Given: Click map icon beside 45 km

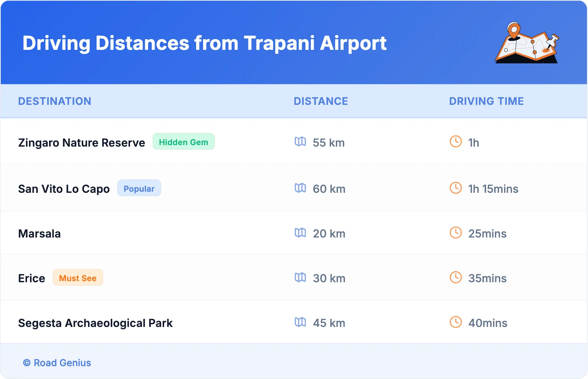Looking at the screenshot, I should click(300, 322).
